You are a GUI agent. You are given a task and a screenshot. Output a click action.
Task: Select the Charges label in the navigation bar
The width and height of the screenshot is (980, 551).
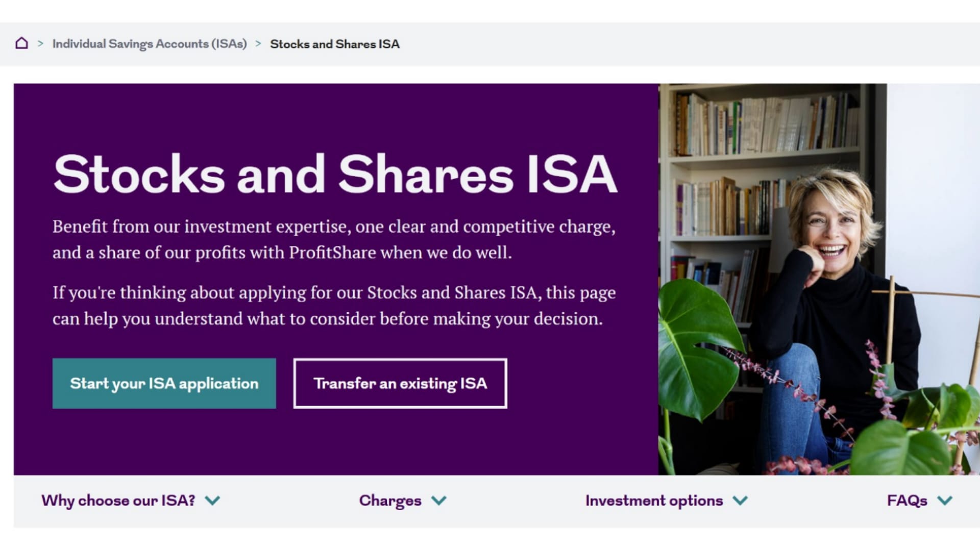pyautogui.click(x=389, y=501)
